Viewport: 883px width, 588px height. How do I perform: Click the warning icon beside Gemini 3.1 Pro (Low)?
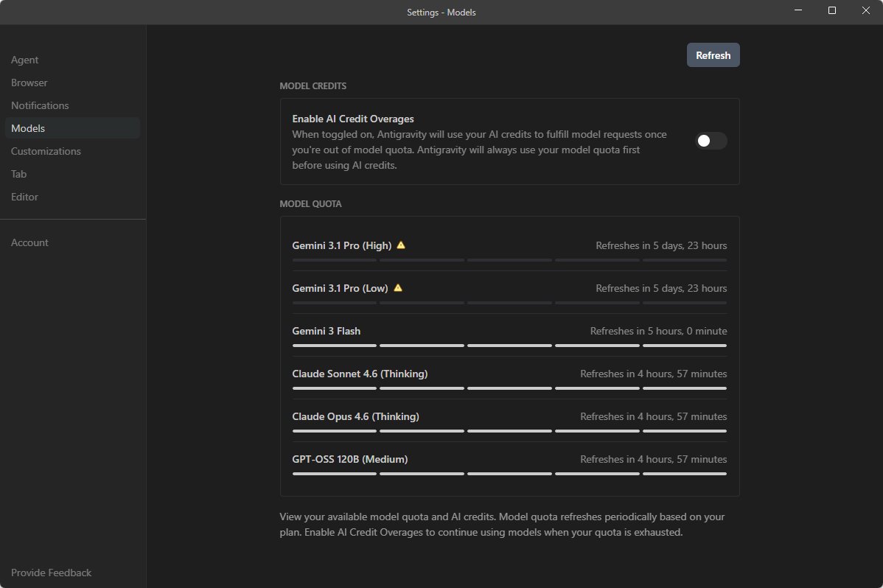click(x=398, y=288)
